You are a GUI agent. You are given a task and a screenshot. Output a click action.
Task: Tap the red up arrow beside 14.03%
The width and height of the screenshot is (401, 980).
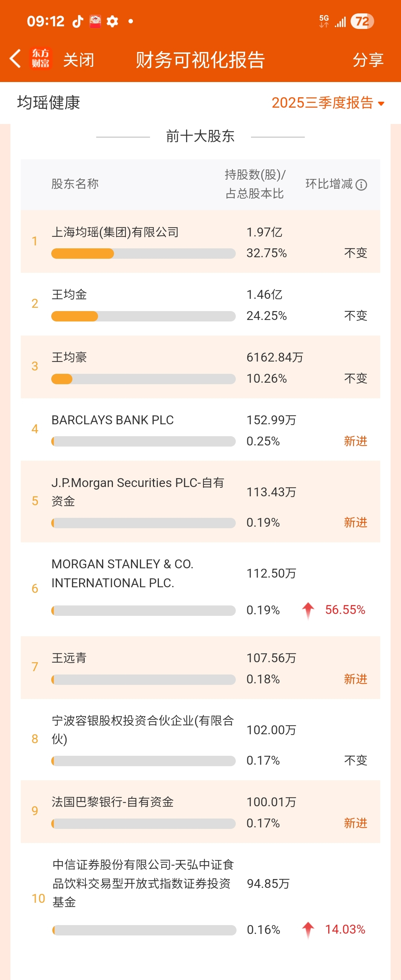pos(308,930)
